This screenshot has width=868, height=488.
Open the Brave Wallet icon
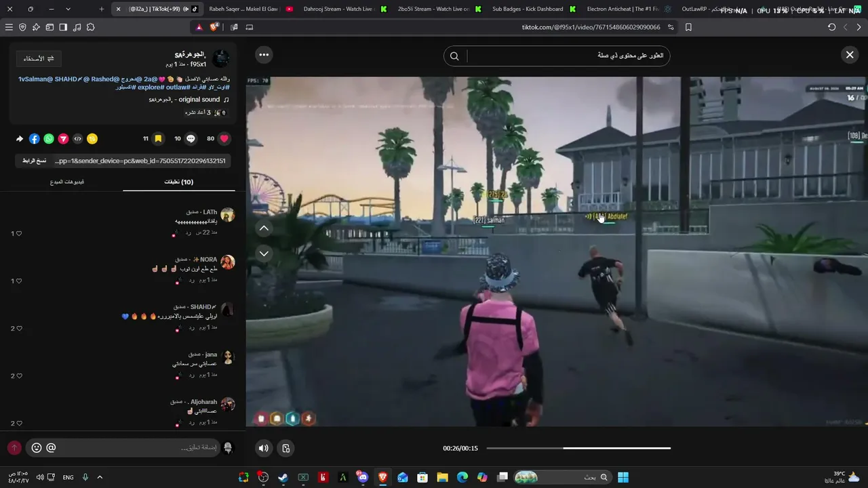[x=50, y=27]
